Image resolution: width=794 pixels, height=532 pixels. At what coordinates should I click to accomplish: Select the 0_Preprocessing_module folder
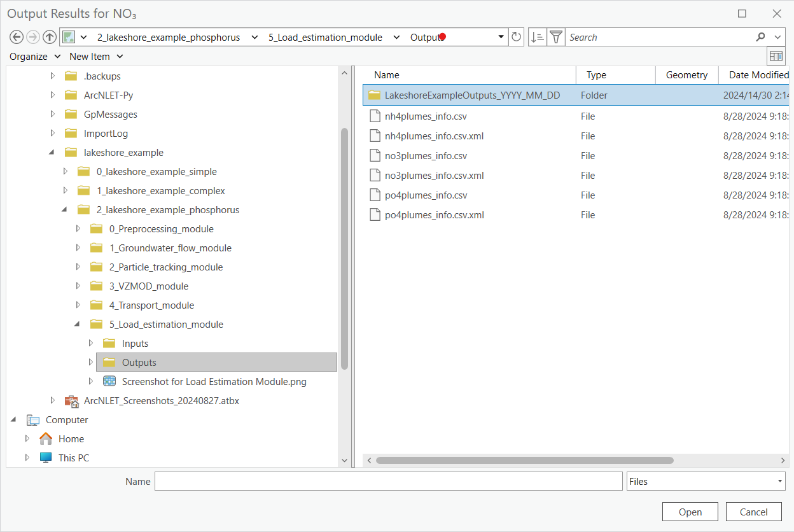tap(162, 229)
